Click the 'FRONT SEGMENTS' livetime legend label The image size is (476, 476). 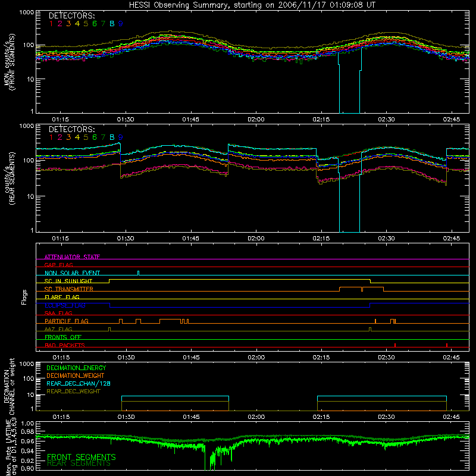tap(82, 457)
